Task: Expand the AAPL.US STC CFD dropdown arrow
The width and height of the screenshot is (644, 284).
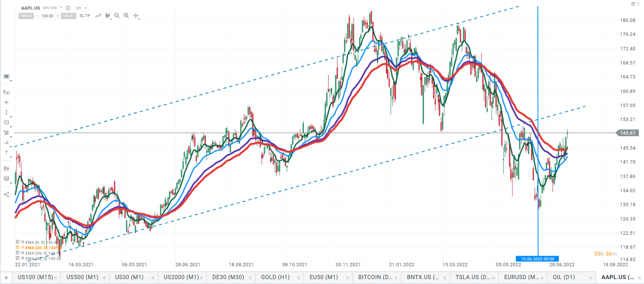Action: coord(61,8)
